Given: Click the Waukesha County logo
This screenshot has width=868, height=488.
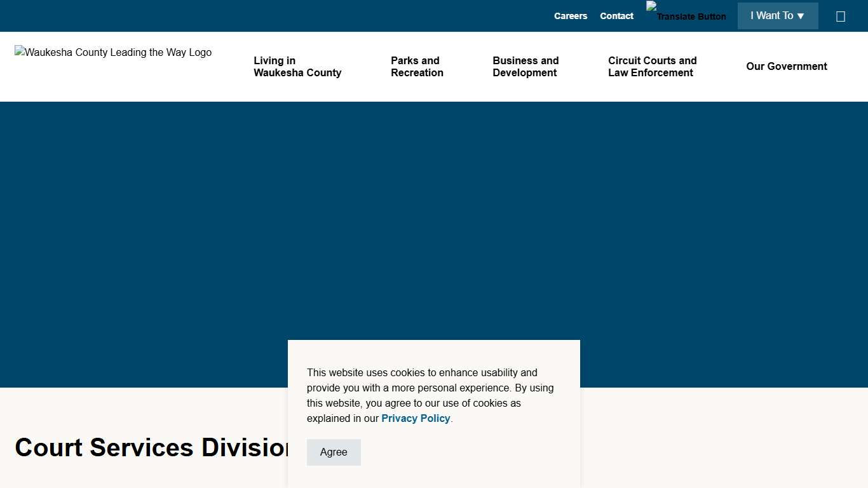Looking at the screenshot, I should [x=113, y=52].
